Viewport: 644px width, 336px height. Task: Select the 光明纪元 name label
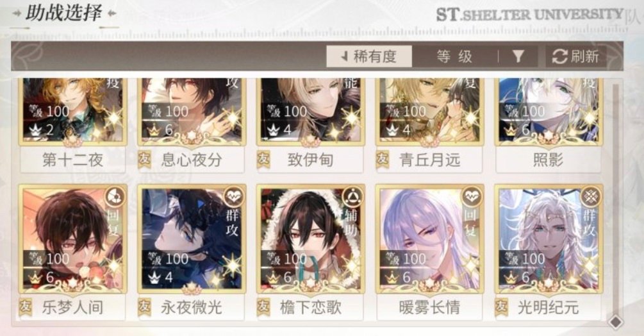[x=549, y=307]
